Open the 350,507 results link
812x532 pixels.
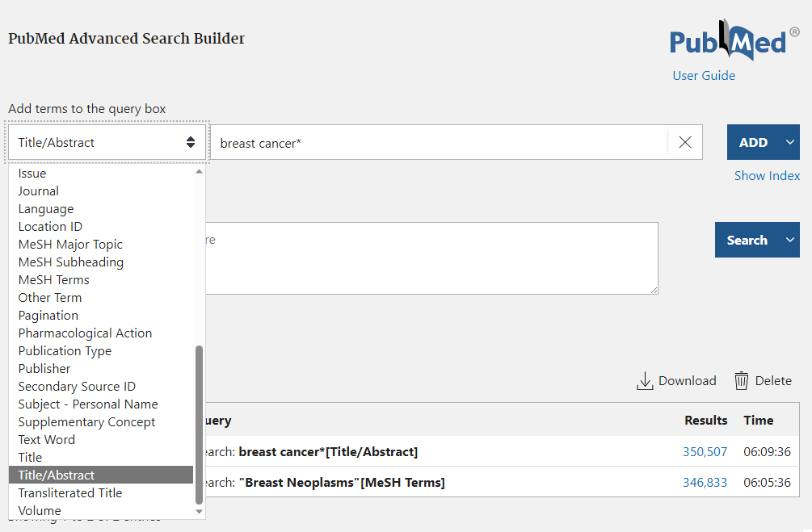[705, 452]
